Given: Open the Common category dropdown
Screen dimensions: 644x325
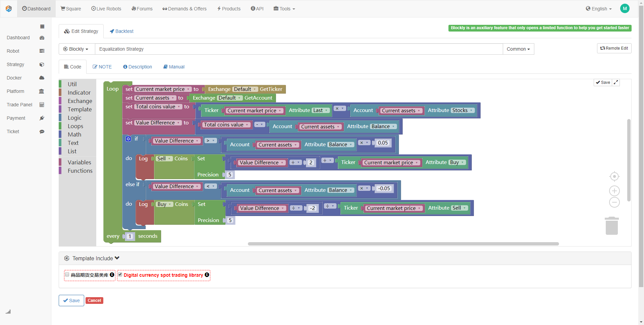Looking at the screenshot, I should coord(518,49).
